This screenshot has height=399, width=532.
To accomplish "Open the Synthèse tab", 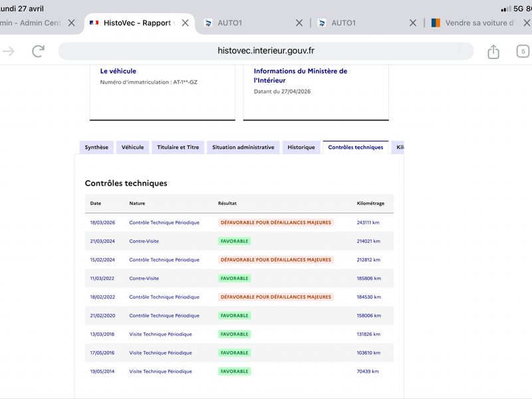I will coord(96,147).
